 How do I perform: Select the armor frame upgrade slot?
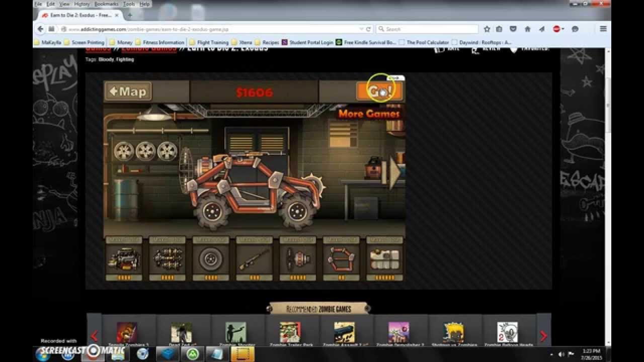341,259
